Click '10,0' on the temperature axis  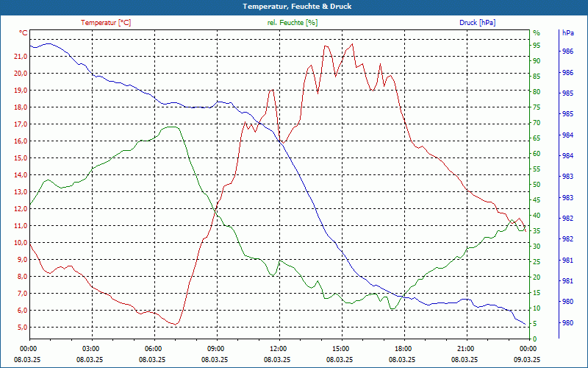[21, 243]
